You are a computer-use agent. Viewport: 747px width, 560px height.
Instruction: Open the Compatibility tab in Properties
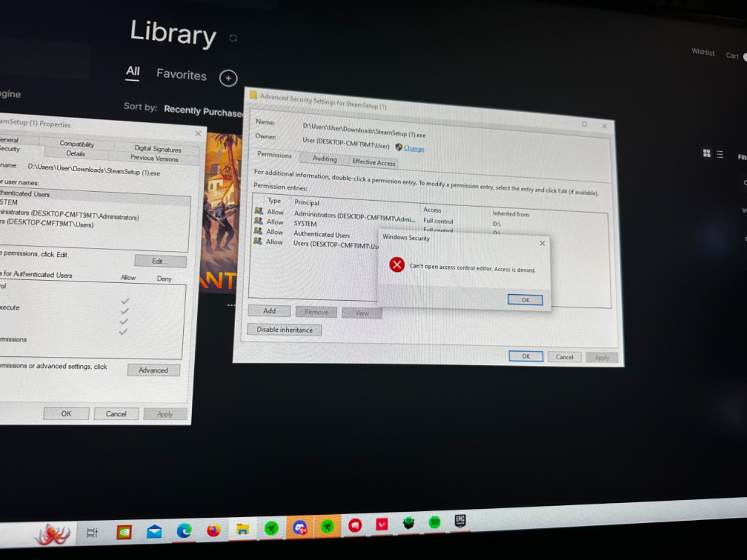click(77, 144)
